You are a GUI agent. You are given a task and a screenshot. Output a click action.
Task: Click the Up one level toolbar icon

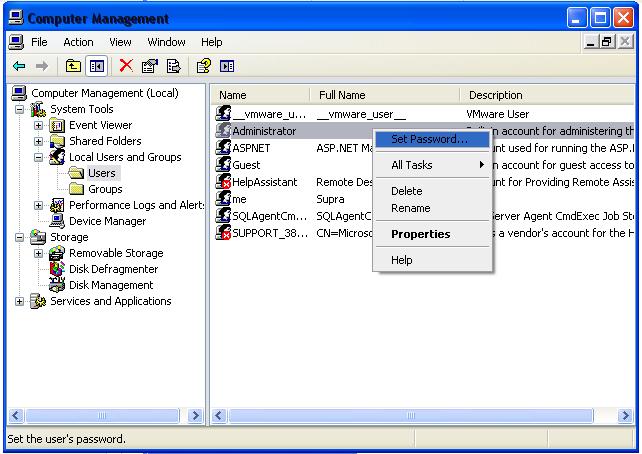tap(73, 66)
